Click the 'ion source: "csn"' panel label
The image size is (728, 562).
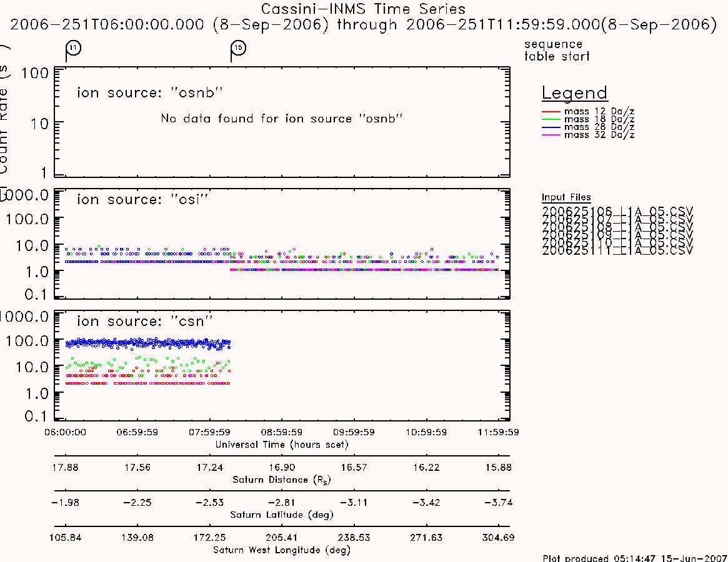click(144, 321)
